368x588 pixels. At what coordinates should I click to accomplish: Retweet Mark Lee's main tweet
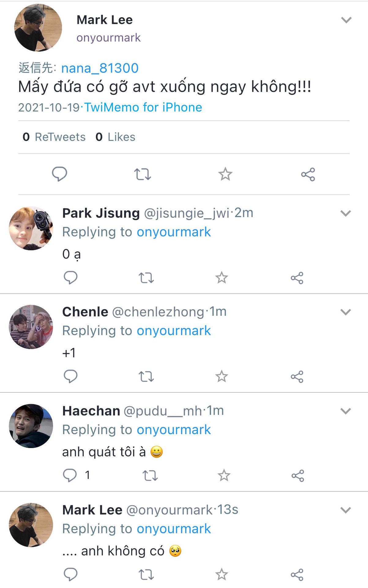[x=142, y=174]
